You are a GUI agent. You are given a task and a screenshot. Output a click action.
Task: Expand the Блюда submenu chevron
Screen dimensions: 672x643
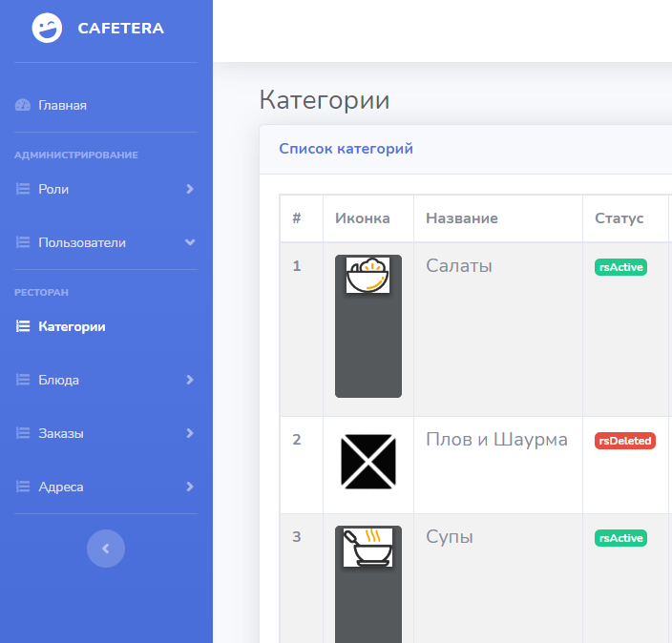pos(189,380)
